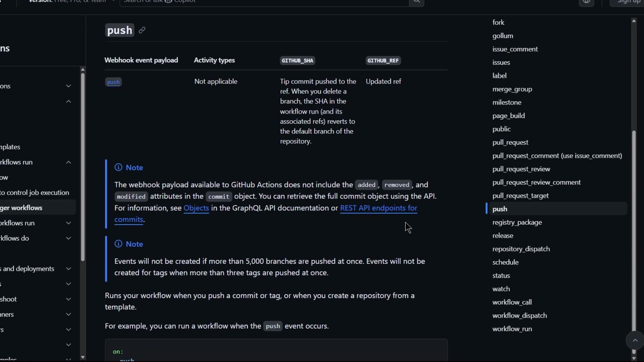Click the Sign up button
The height and width of the screenshot is (362, 644).
pyautogui.click(x=627, y=2)
